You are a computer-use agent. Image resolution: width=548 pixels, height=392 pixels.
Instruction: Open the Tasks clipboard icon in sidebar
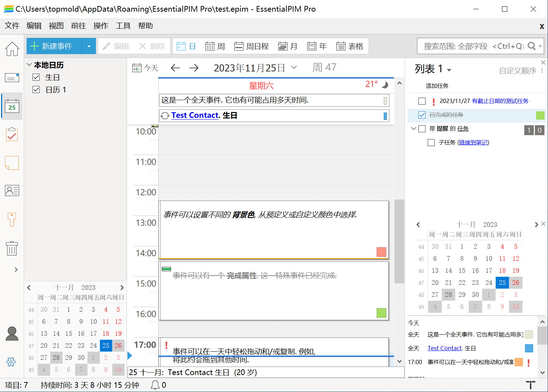coord(12,134)
